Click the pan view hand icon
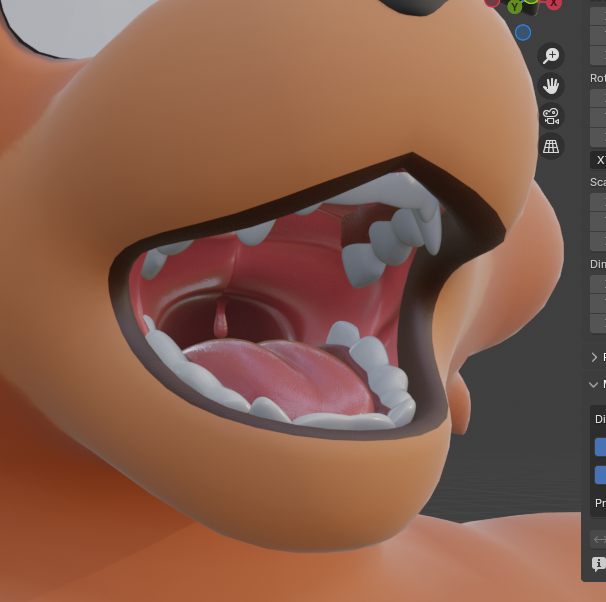This screenshot has height=602, width=606. (551, 86)
